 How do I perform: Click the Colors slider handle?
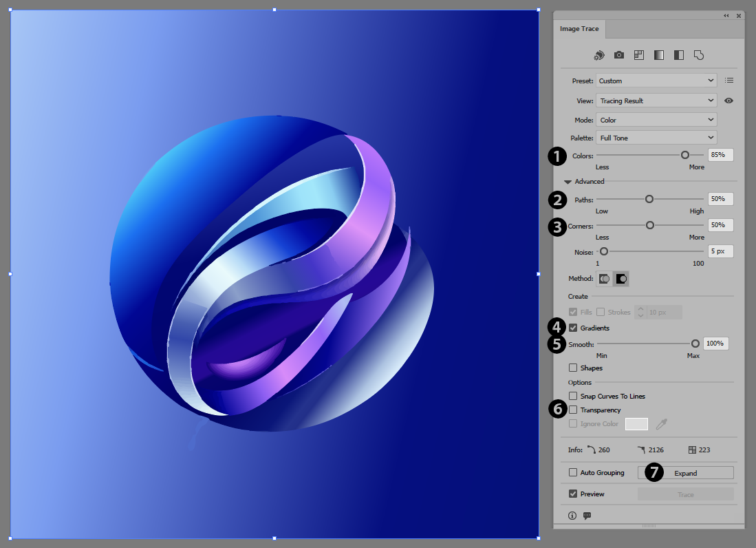tap(685, 155)
